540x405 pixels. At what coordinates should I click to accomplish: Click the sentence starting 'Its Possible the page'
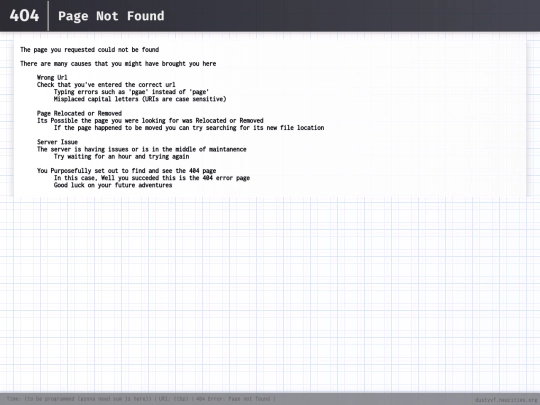[150, 121]
